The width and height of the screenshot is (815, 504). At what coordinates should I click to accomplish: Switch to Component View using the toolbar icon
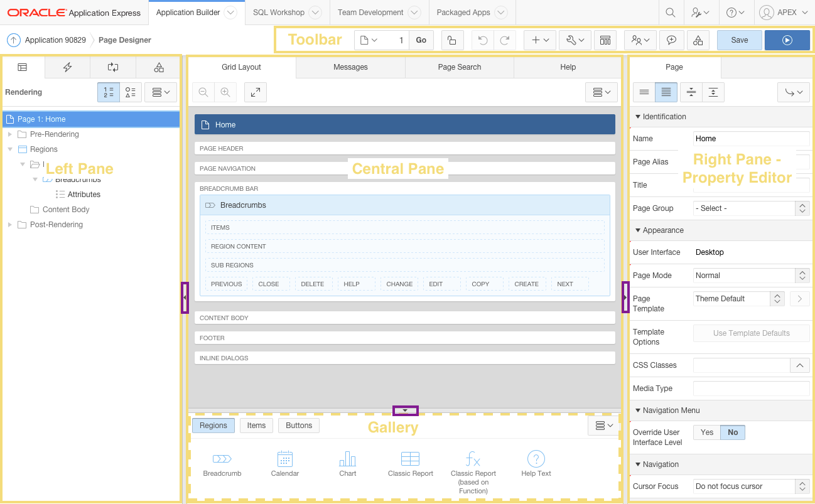[605, 40]
